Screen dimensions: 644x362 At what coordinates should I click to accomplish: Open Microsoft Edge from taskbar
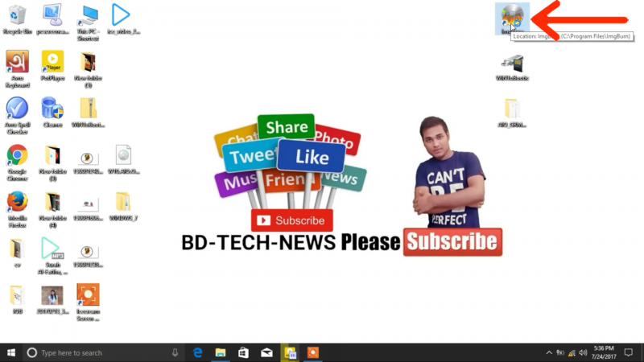tap(197, 352)
